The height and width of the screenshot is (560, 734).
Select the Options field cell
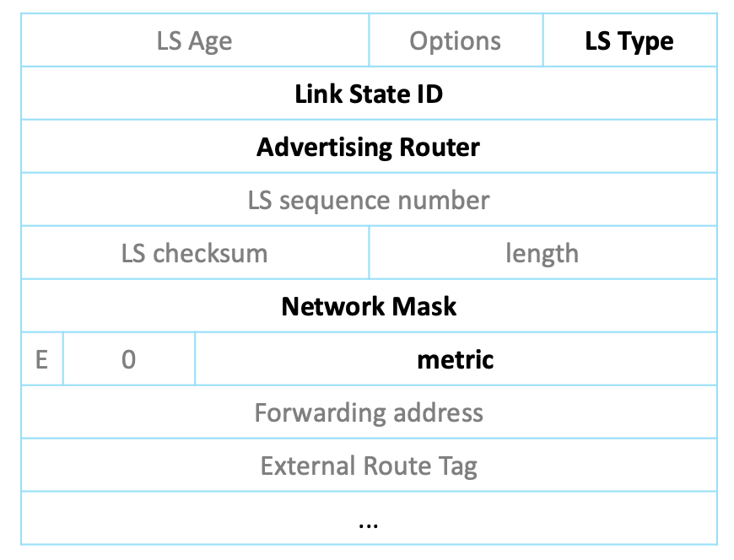point(456,40)
